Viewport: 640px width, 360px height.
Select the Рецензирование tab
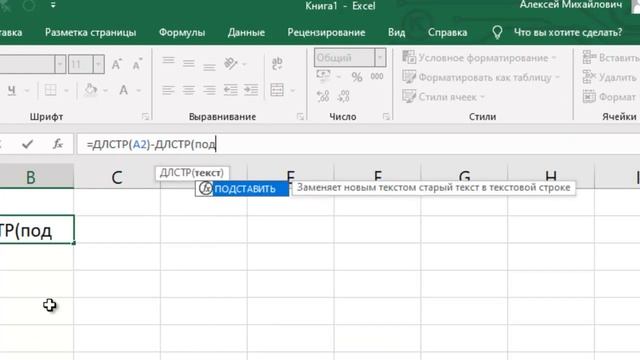[x=326, y=32]
